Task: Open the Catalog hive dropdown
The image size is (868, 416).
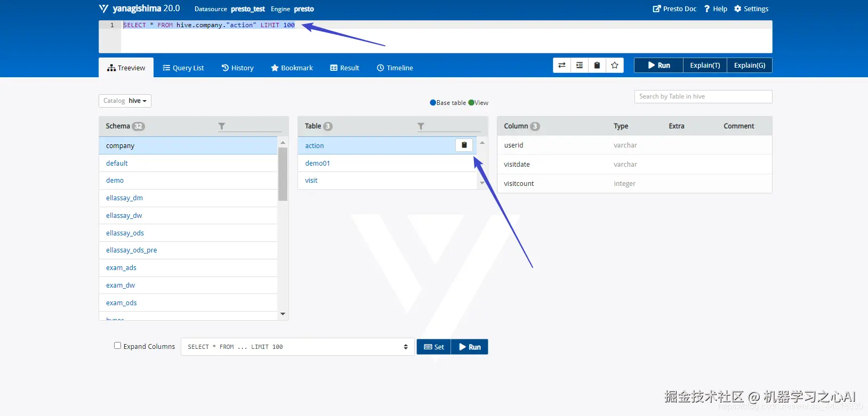Action: 125,101
